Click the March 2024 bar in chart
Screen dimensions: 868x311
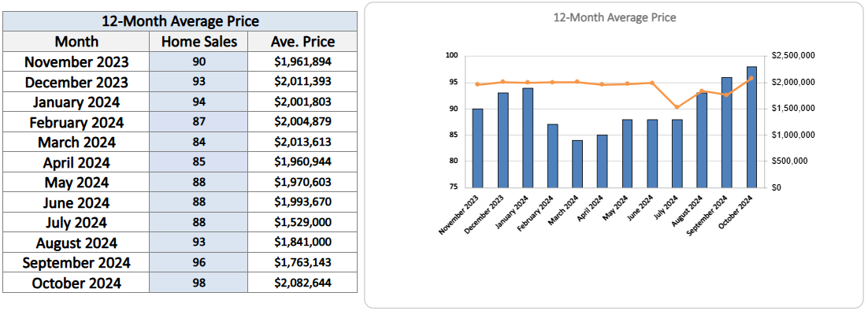[x=577, y=164]
